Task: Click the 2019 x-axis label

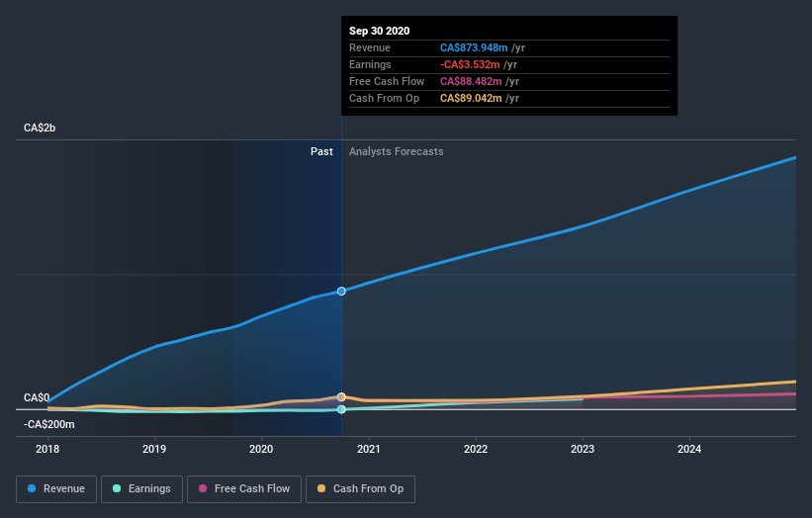Action: tap(154, 449)
